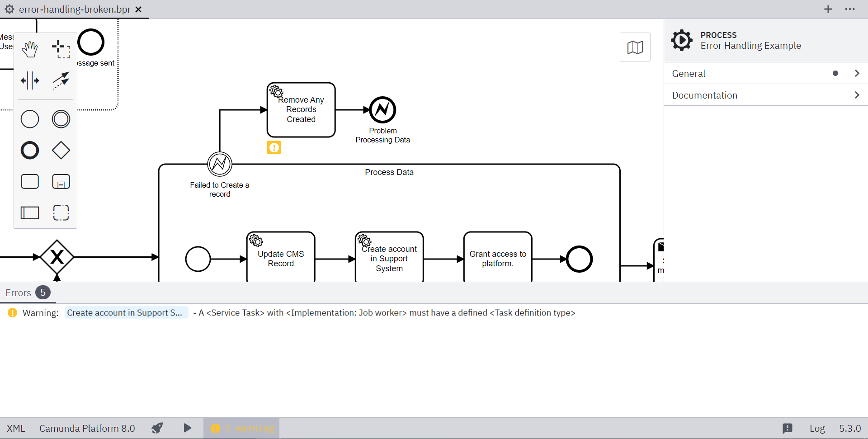The image size is (868, 439).
Task: Start a process instance with the play icon
Action: coord(187,428)
